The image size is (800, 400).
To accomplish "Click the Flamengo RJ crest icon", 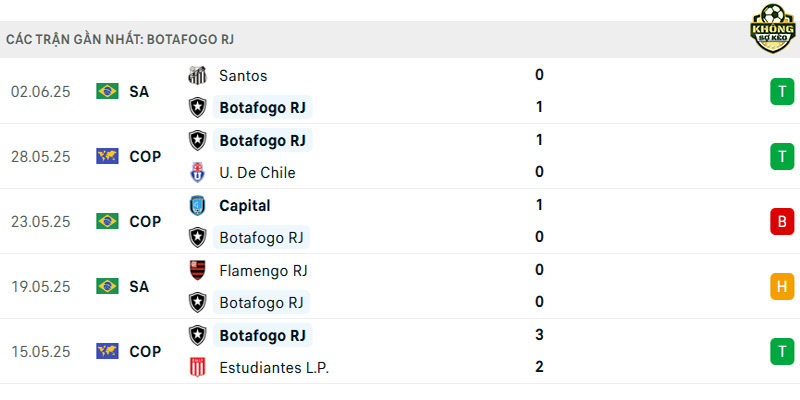I will click(197, 270).
